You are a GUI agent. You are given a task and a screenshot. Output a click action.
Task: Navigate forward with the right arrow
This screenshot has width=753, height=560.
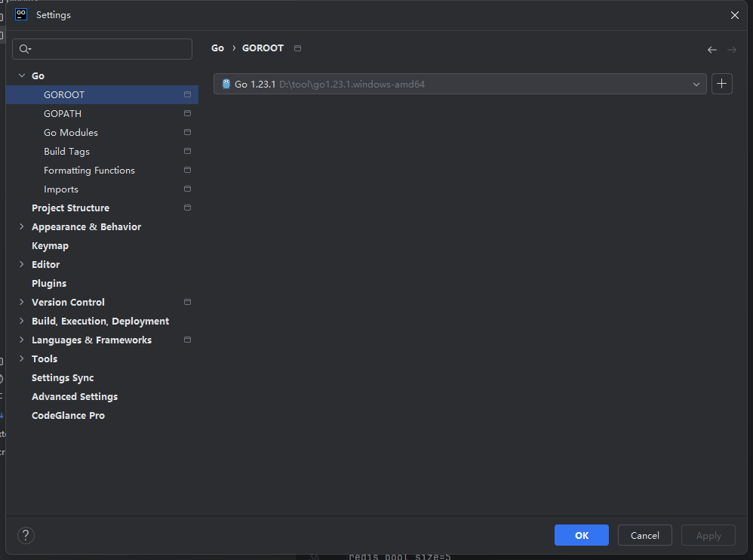731,50
